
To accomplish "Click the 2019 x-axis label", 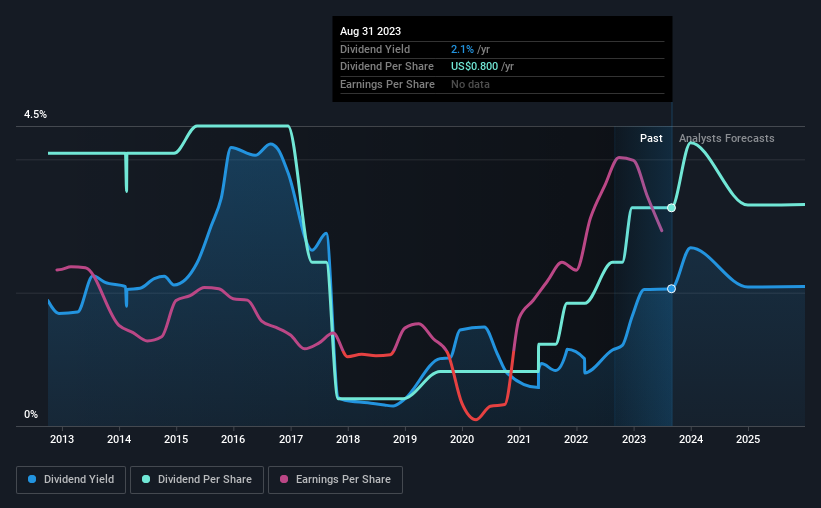I will (x=405, y=439).
